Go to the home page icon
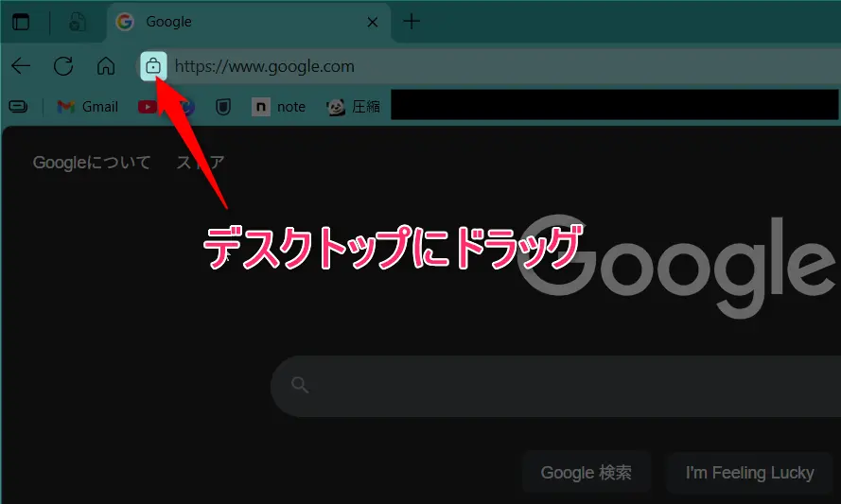The width and height of the screenshot is (841, 504). tap(106, 66)
